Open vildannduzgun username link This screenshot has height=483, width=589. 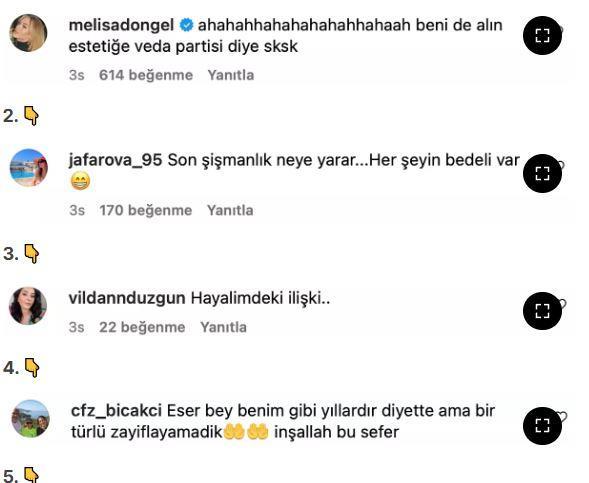pos(127,298)
